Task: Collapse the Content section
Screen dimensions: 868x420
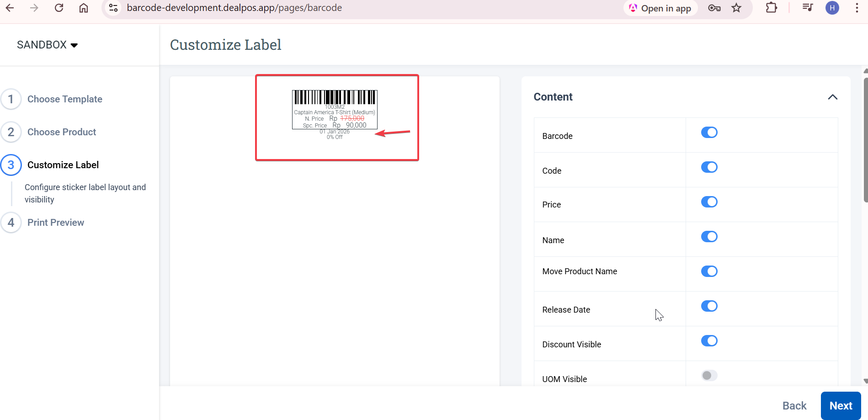Action: click(x=833, y=97)
